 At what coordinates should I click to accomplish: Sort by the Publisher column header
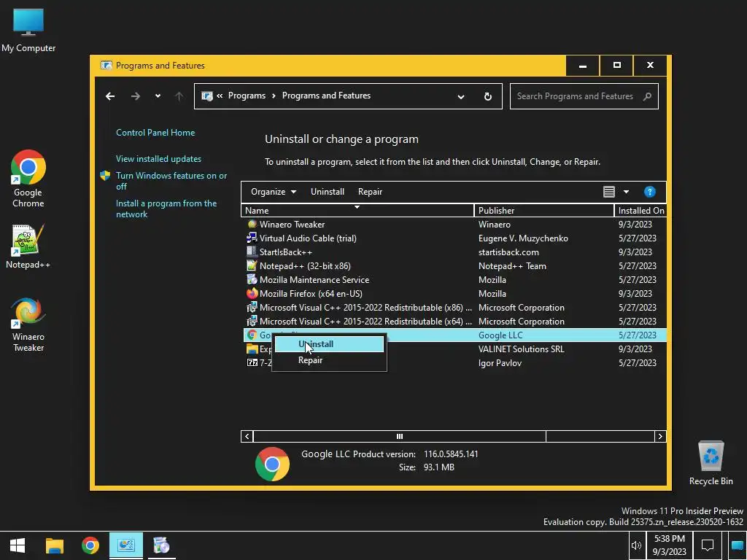click(x=544, y=211)
